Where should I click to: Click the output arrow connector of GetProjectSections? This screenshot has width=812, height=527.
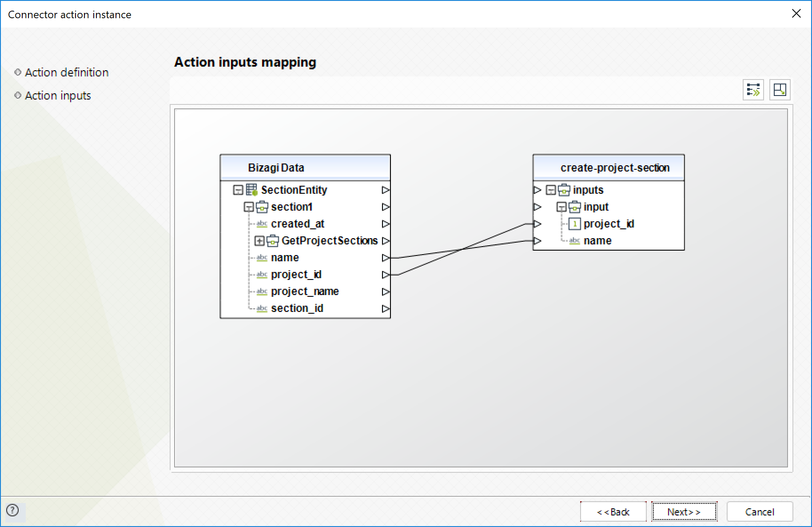[386, 240]
